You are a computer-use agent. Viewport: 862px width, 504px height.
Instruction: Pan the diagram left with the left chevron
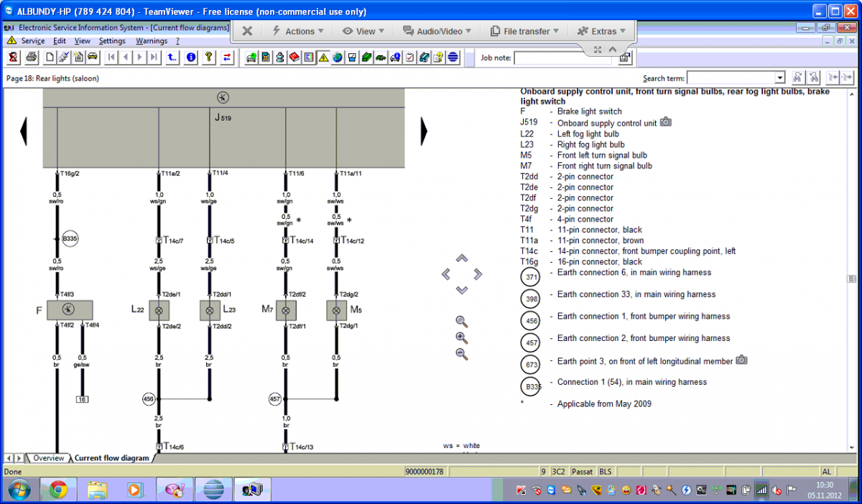coord(446,274)
